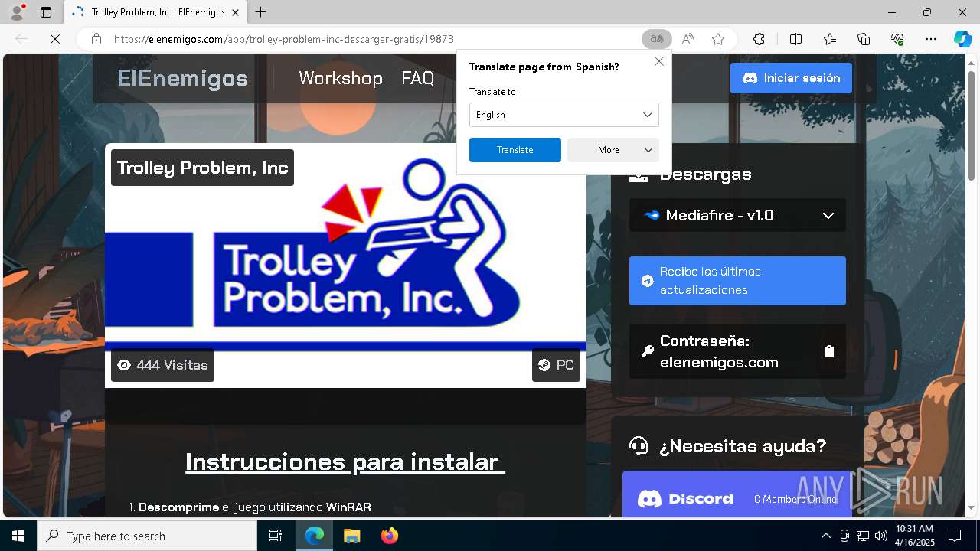Open the Collections icon
980x551 pixels.
864,39
